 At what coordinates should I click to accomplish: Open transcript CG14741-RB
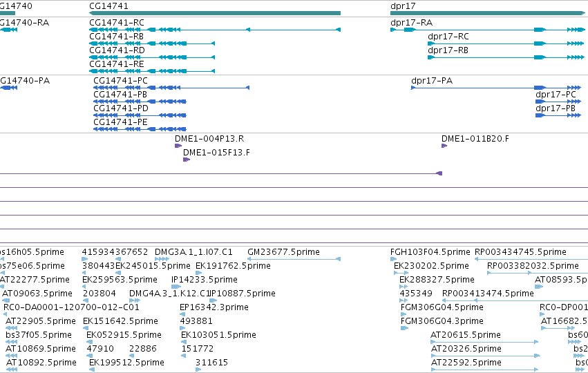click(x=117, y=37)
